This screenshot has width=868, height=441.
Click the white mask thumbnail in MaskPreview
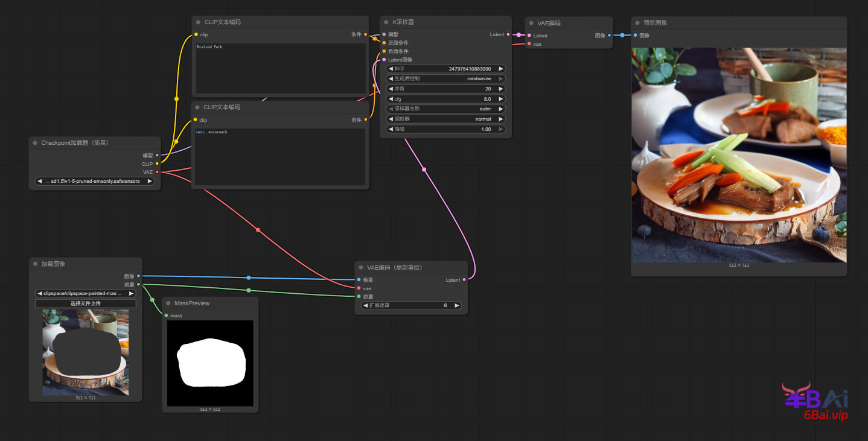click(210, 363)
